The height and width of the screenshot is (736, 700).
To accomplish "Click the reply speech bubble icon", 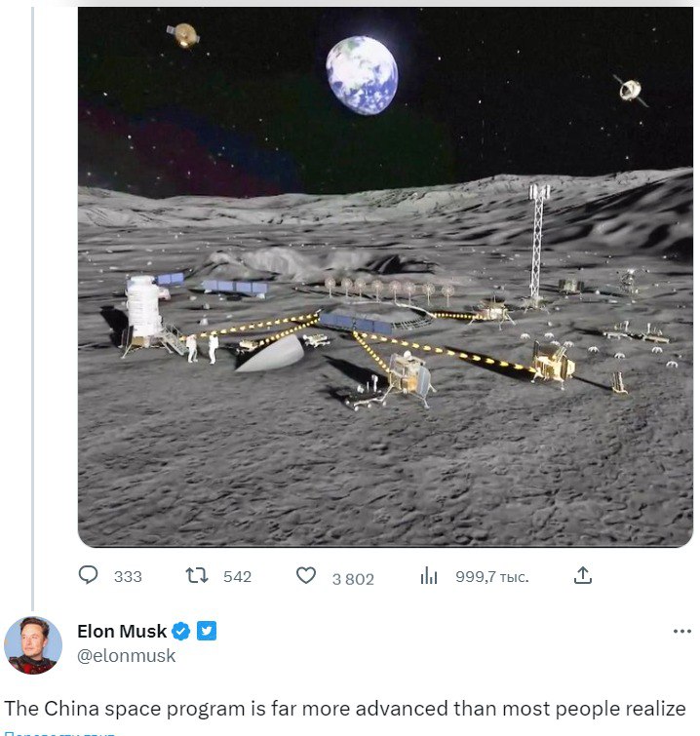I will coord(89,575).
